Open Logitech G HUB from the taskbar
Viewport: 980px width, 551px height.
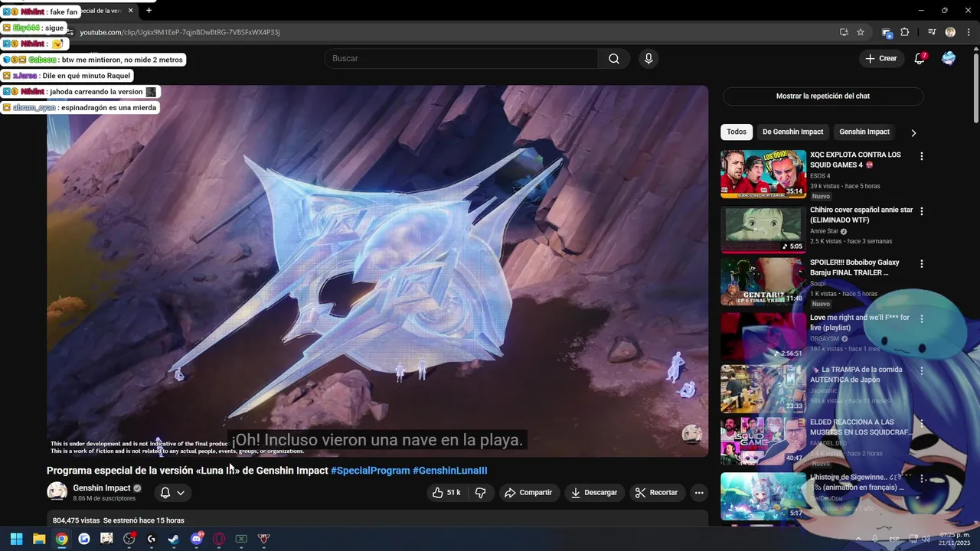[x=152, y=539]
